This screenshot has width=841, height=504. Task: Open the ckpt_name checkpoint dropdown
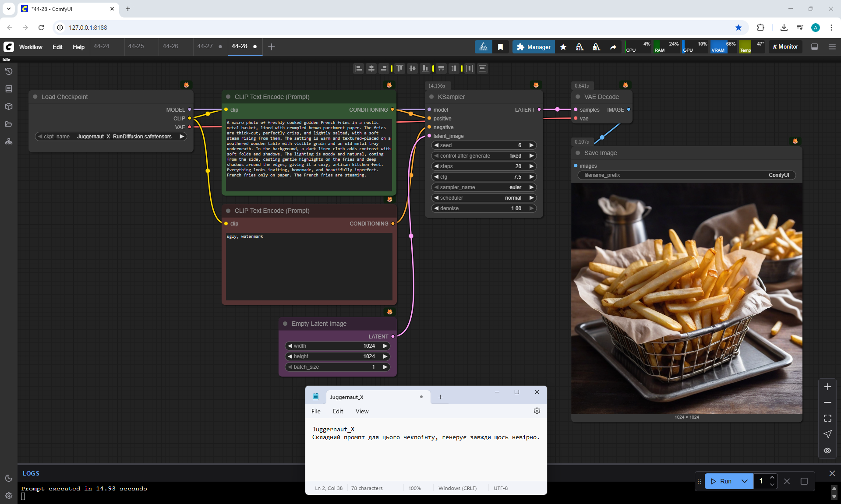click(111, 137)
